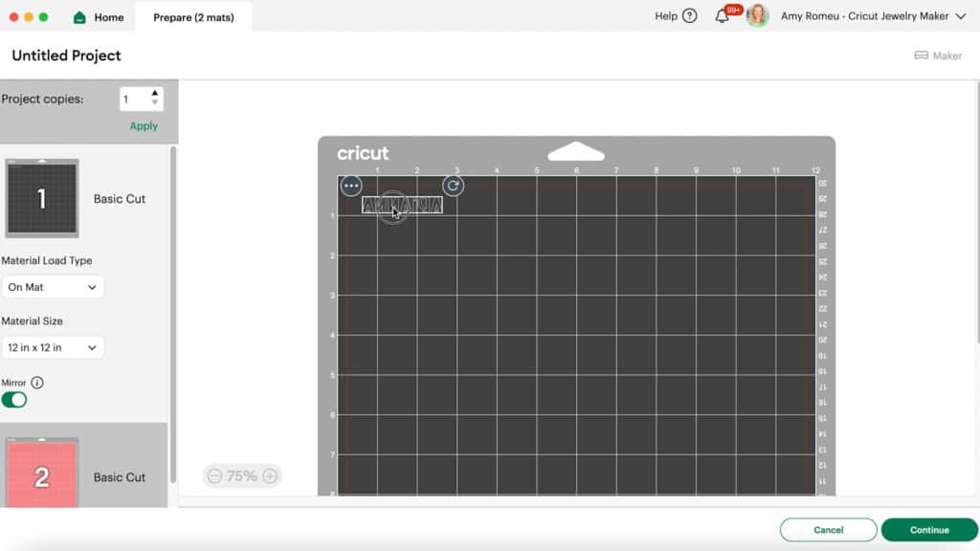Select mat 1 black thumbnail
Screen dimensions: 980x551
click(42, 199)
